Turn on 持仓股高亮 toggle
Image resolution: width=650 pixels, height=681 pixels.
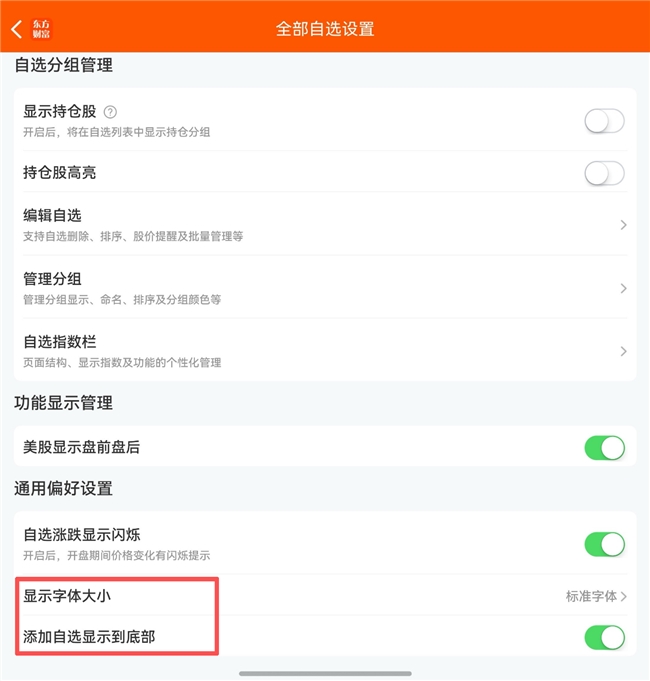[604, 173]
